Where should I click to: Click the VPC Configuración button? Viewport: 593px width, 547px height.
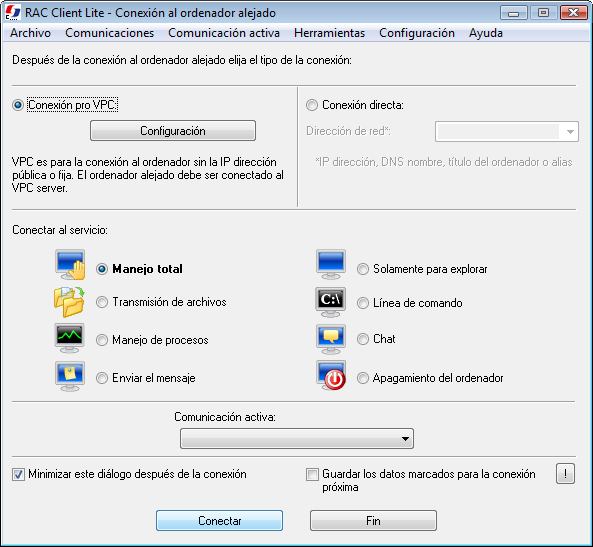click(173, 131)
